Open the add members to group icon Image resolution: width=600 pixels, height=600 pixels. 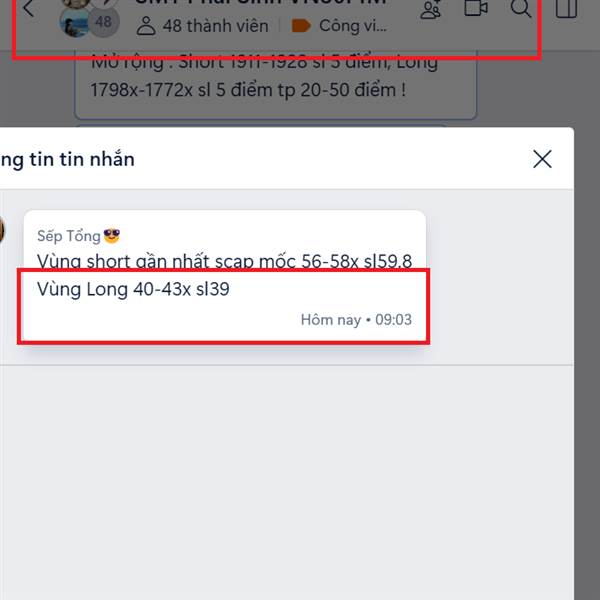pyautogui.click(x=431, y=8)
